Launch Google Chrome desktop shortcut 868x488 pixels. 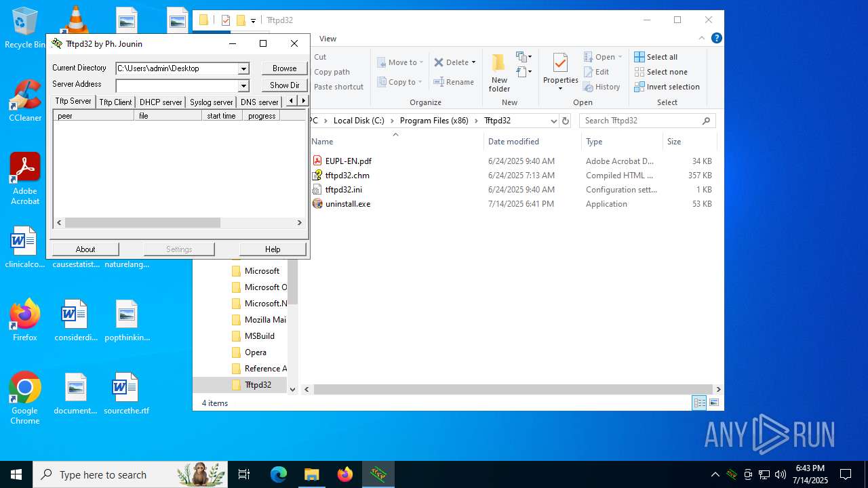point(25,398)
